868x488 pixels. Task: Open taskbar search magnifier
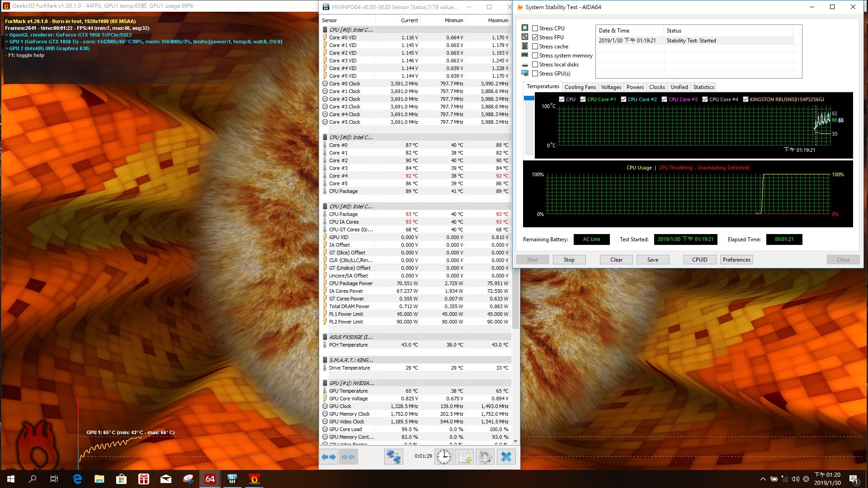33,479
